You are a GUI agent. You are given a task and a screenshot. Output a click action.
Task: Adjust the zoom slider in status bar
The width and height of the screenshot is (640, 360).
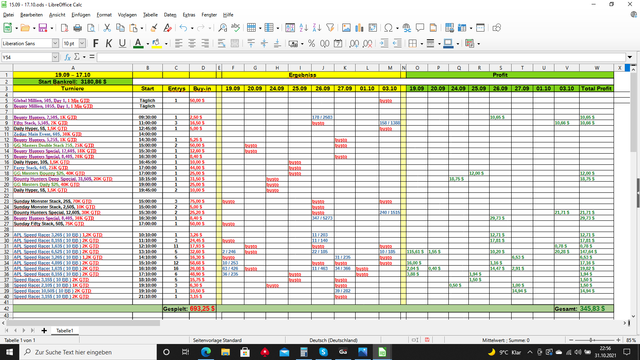[591, 340]
